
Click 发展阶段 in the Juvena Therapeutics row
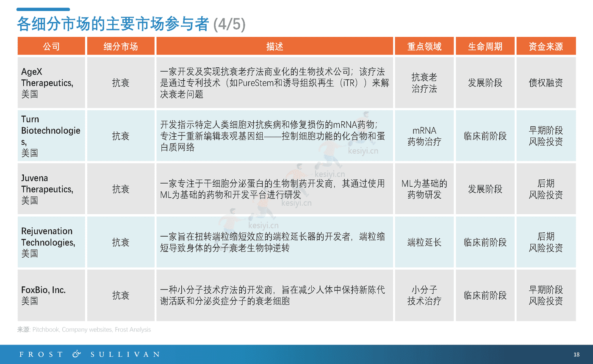485,189
